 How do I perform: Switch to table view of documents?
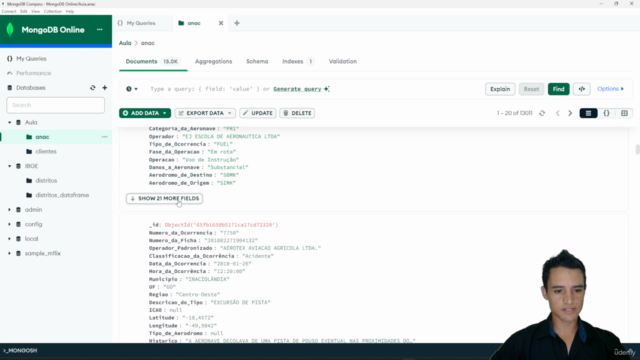point(624,113)
